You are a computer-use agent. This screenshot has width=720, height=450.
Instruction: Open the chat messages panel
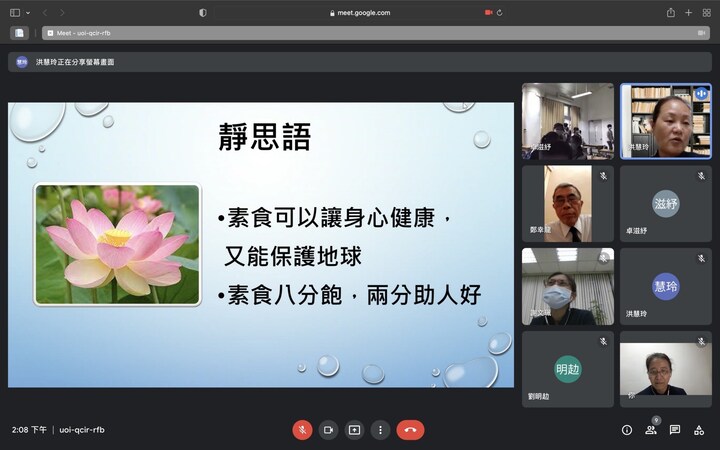point(675,430)
